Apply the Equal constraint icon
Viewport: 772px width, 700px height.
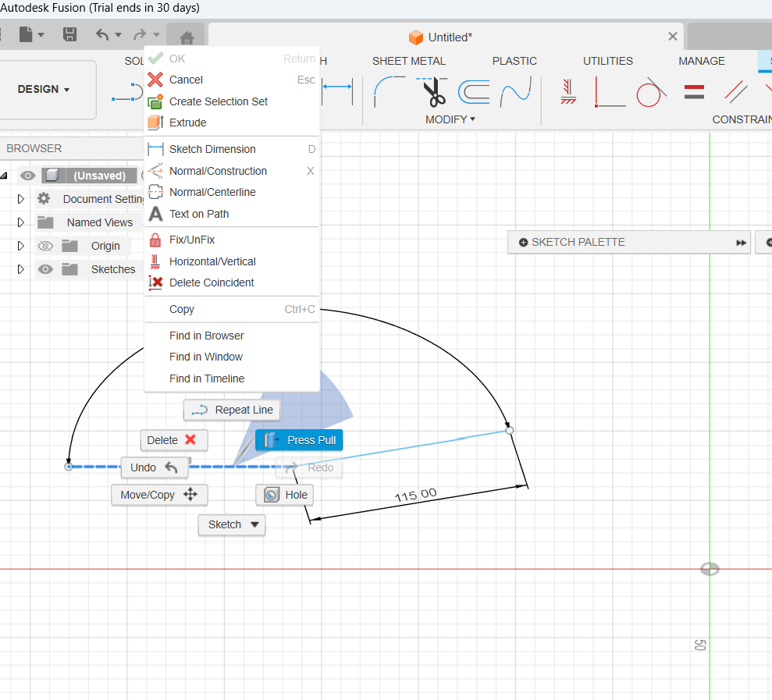point(694,92)
